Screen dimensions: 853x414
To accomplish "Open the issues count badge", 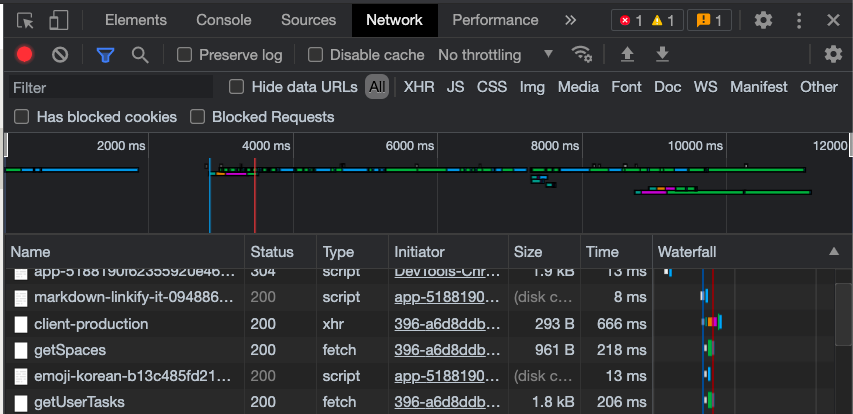I will click(709, 21).
